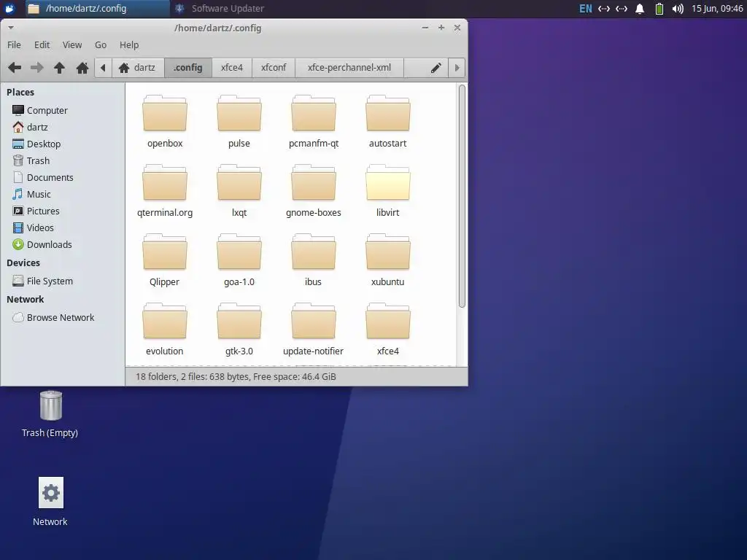Select the evolution folder
The image size is (747, 560).
pos(165,329)
